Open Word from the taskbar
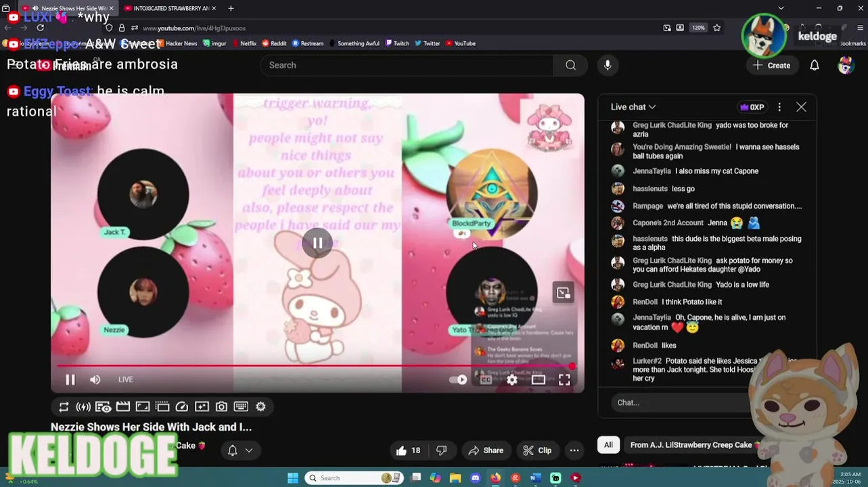This screenshot has height=487, width=868. [535, 478]
